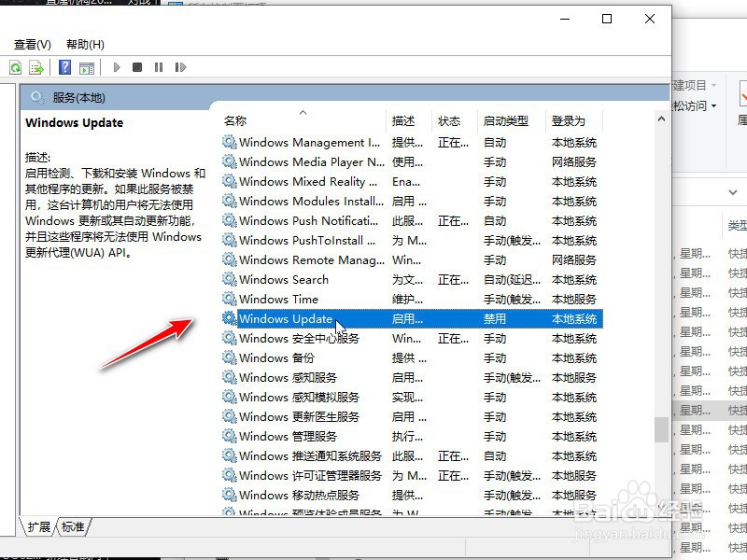Select the Windows 感知服务 service

412,377
